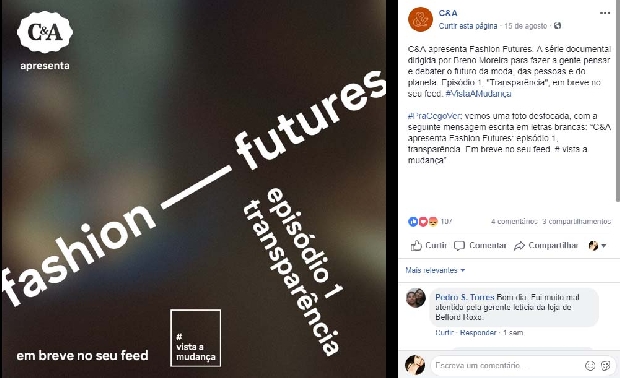Open the profile selector dropdown beside Compartilhar
620x378 pixels.
click(597, 246)
